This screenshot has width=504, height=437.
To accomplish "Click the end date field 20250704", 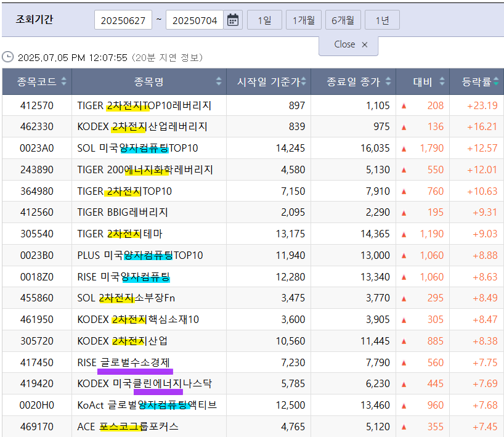I will click(x=195, y=20).
